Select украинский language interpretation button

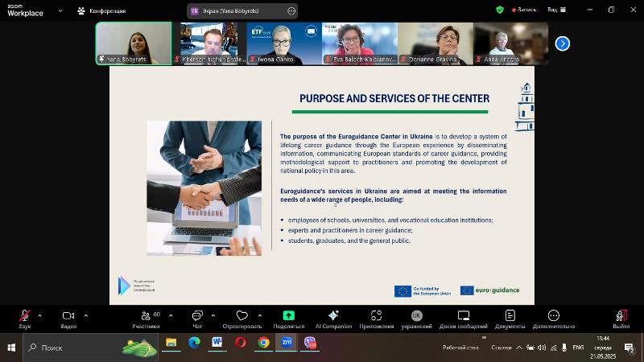click(x=416, y=319)
